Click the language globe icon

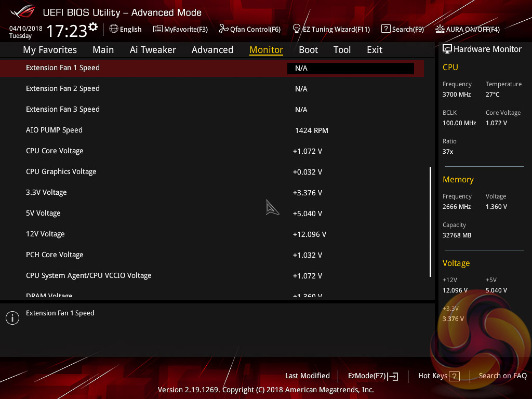(114, 29)
